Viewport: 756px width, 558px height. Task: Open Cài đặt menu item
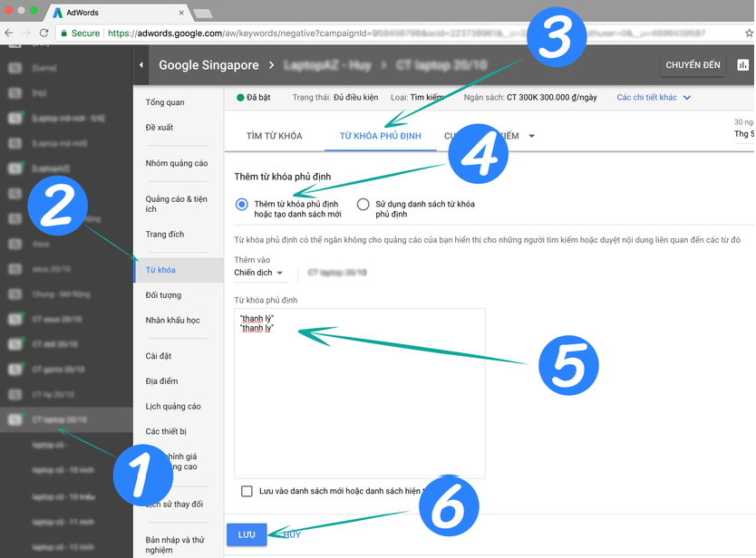(159, 356)
